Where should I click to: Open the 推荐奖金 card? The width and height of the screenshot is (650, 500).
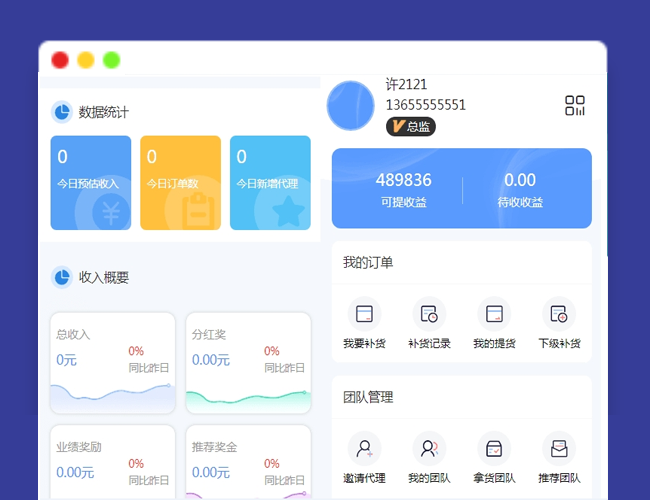click(248, 462)
